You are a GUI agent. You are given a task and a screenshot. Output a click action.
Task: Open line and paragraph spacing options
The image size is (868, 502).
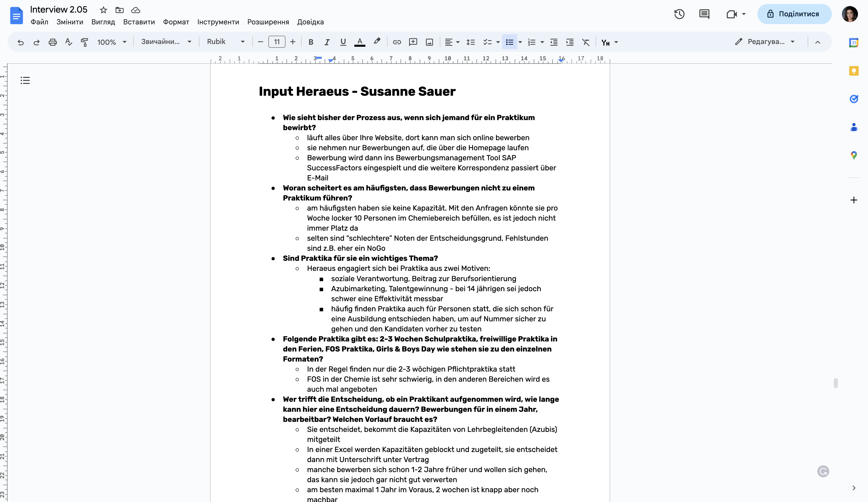pos(470,42)
